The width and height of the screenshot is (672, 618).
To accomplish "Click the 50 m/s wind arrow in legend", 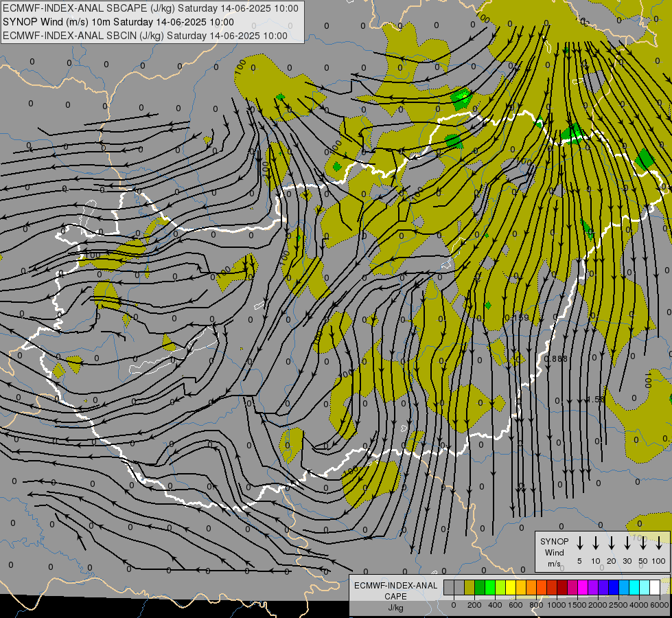I will (643, 542).
